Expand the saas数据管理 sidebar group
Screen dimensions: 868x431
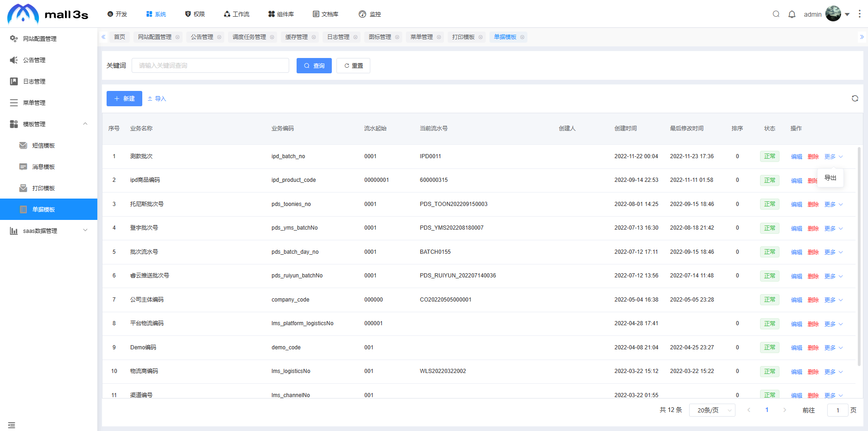tap(49, 231)
